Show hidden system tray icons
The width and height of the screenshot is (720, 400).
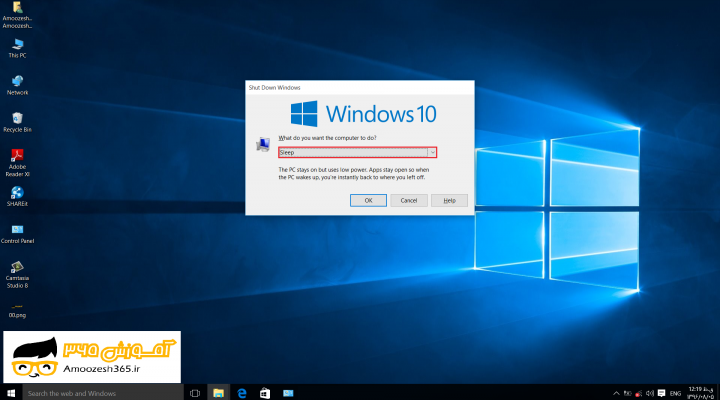pos(616,393)
